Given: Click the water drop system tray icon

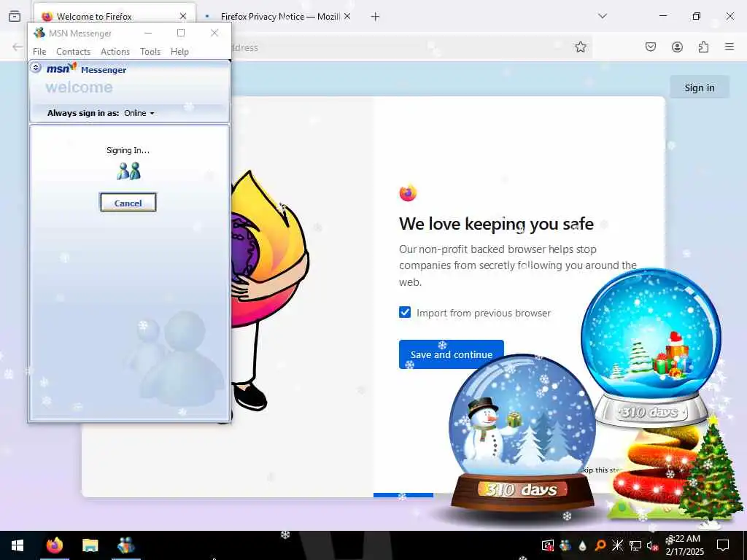Looking at the screenshot, I should click(583, 546).
